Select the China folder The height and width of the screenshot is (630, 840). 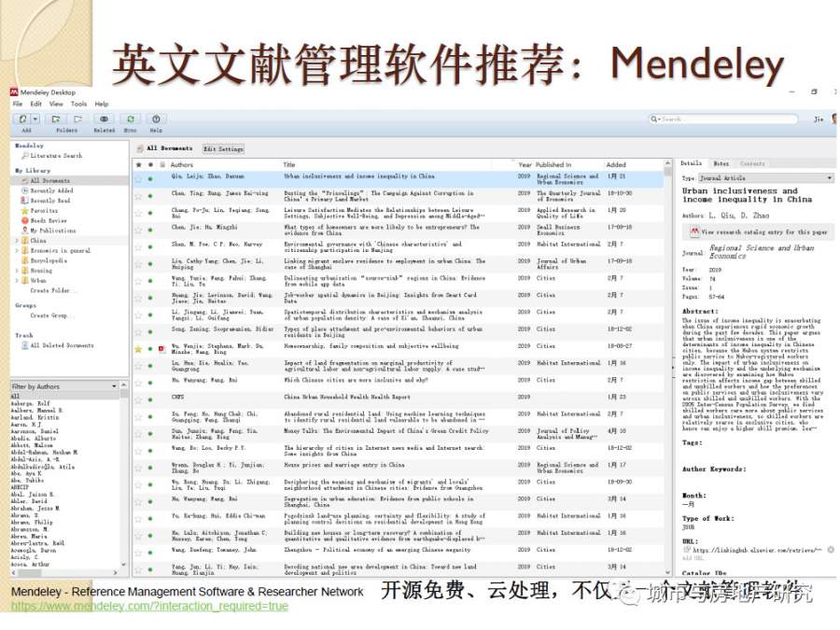[34, 241]
